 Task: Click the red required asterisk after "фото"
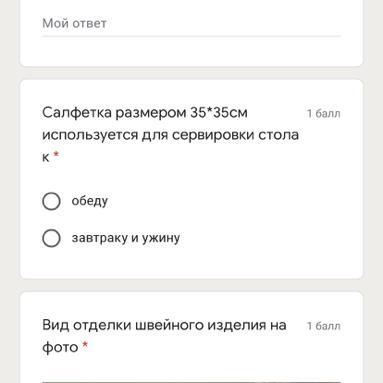point(85,344)
